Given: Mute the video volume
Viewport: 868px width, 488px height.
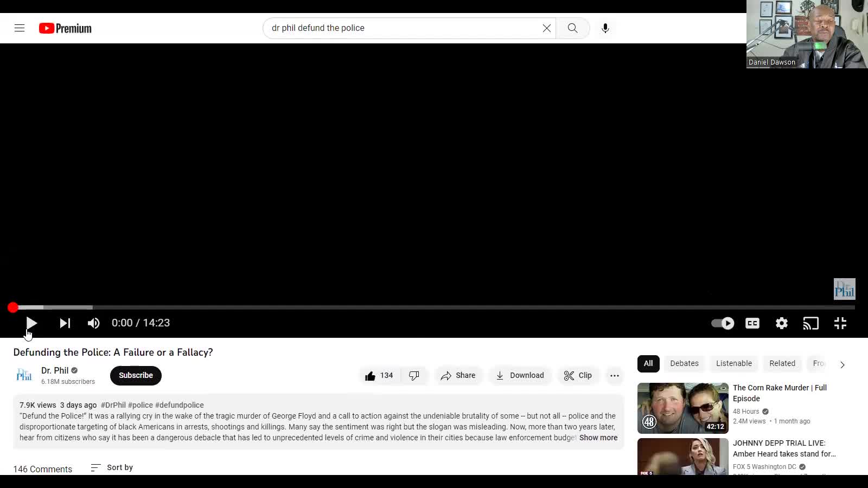Looking at the screenshot, I should (94, 323).
